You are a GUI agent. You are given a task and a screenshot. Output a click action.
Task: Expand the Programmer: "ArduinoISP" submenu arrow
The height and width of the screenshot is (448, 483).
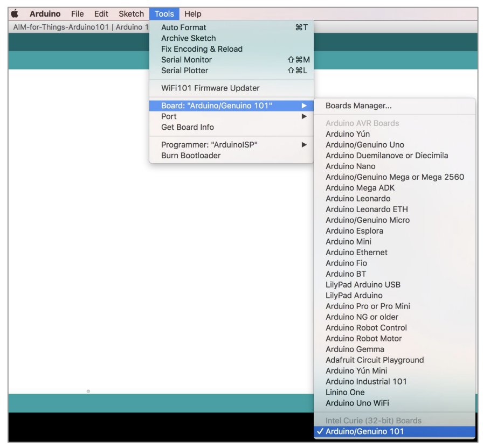(x=304, y=145)
